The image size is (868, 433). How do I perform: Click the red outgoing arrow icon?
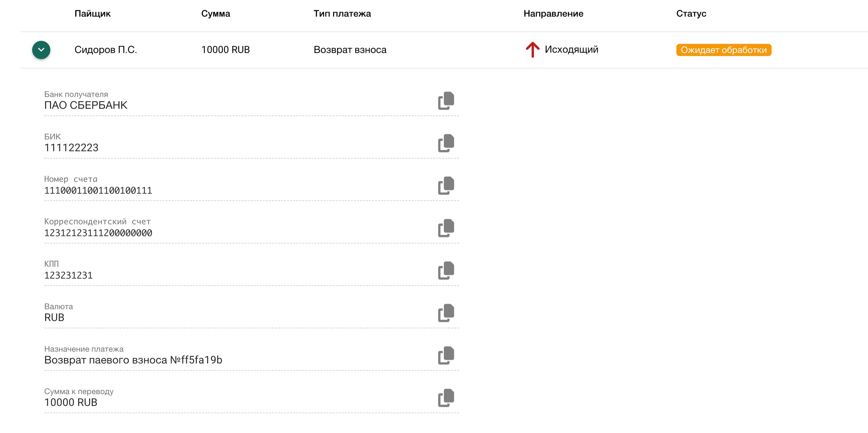(x=532, y=50)
